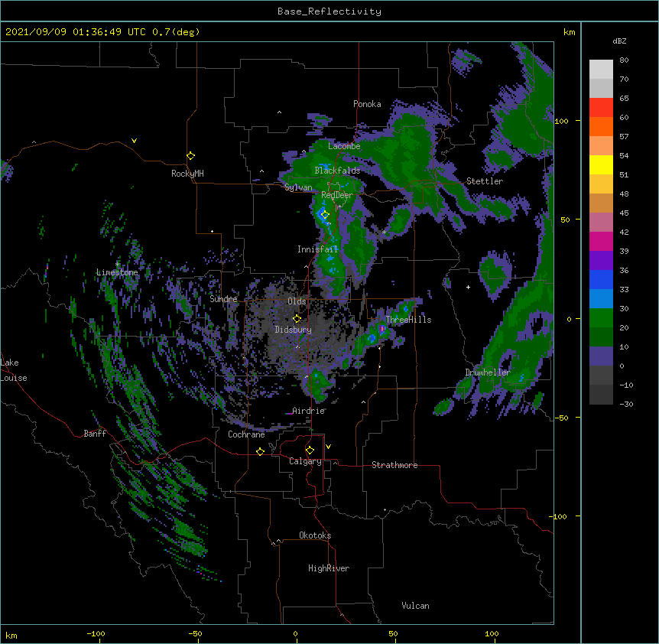Click the Airdrie label

tap(309, 411)
